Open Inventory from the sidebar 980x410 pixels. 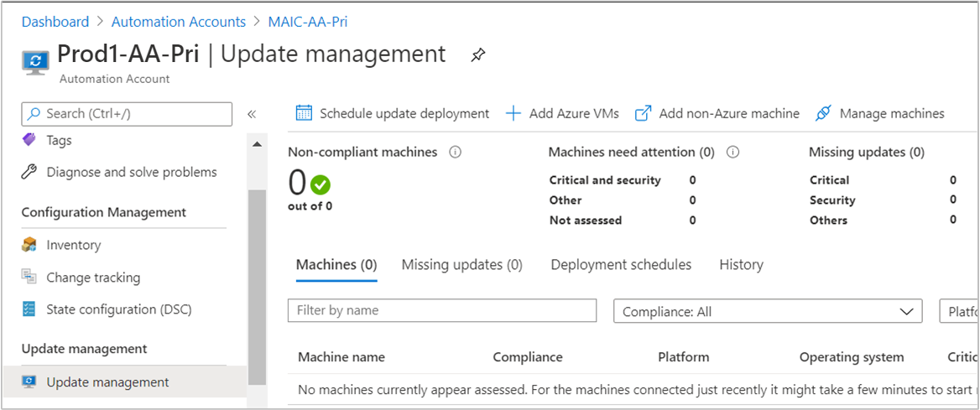click(x=73, y=245)
